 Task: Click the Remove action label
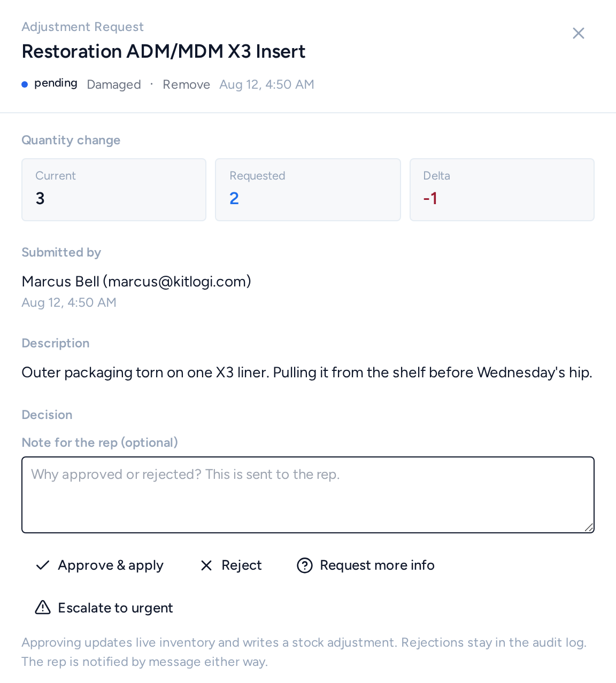click(187, 84)
